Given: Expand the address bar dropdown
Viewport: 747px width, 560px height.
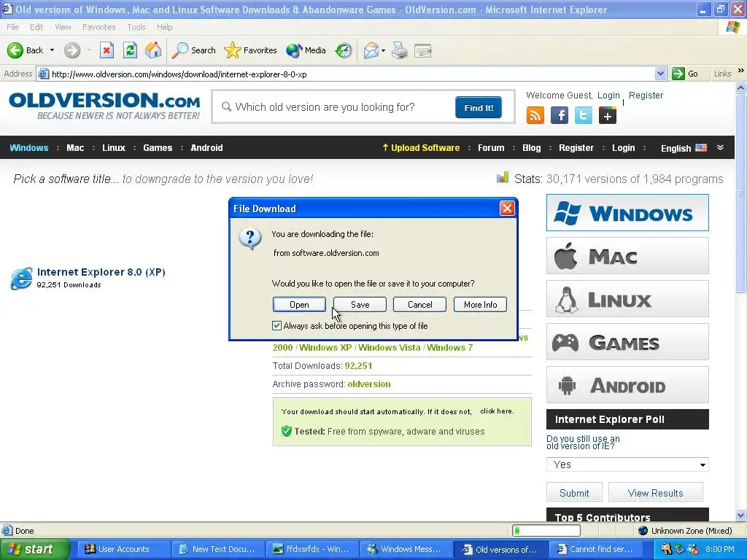Looking at the screenshot, I should [x=660, y=74].
